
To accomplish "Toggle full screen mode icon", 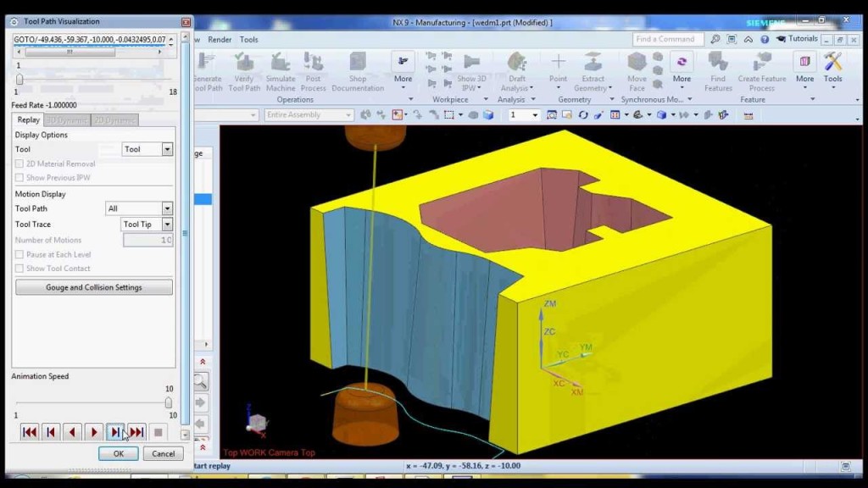I will [x=732, y=39].
